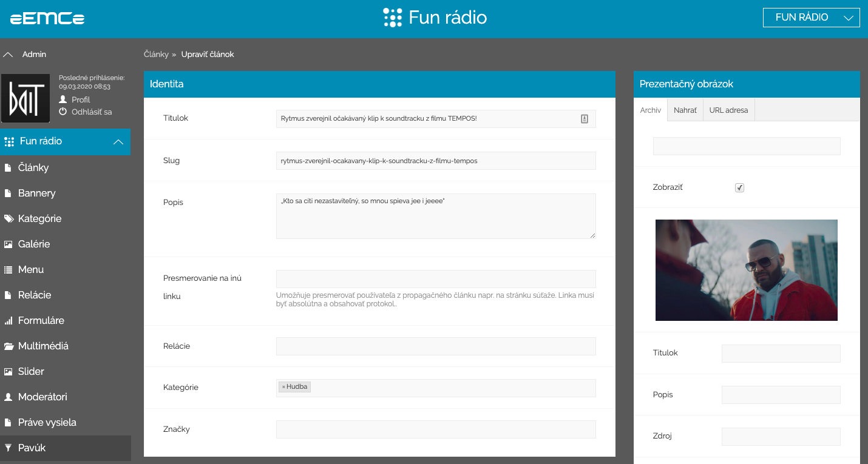Screen dimensions: 868x464
Task: Toggle the Zobraziť checkbox
Action: [x=739, y=187]
